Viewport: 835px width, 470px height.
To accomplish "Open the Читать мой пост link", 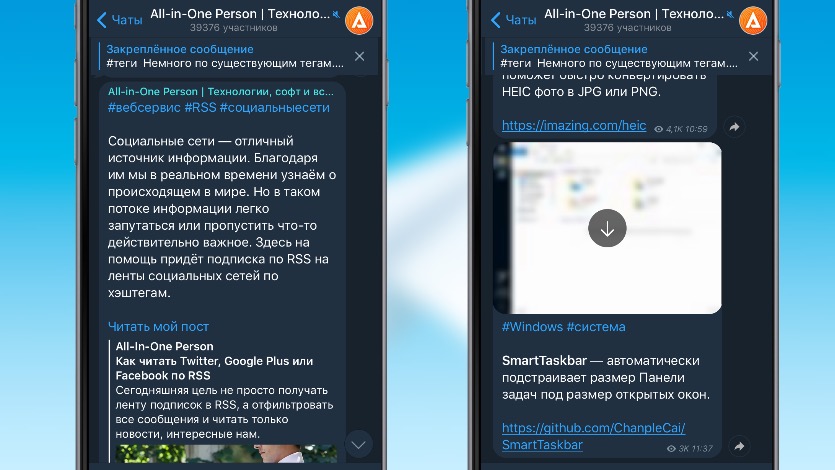I will point(158,327).
